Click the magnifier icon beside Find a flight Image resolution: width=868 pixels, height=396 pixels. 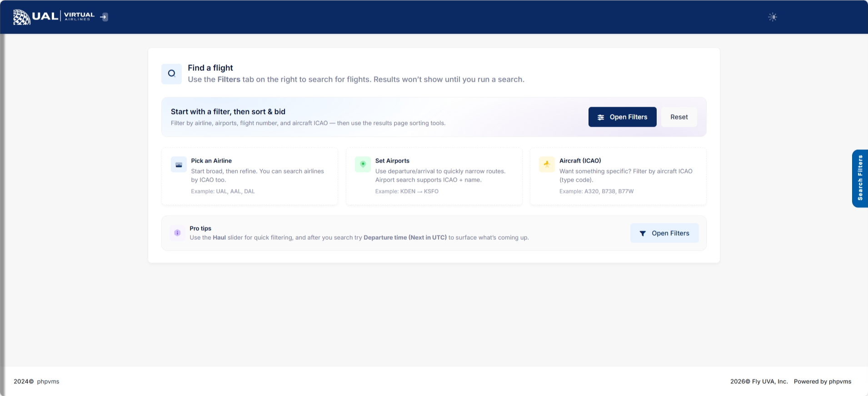(x=171, y=74)
